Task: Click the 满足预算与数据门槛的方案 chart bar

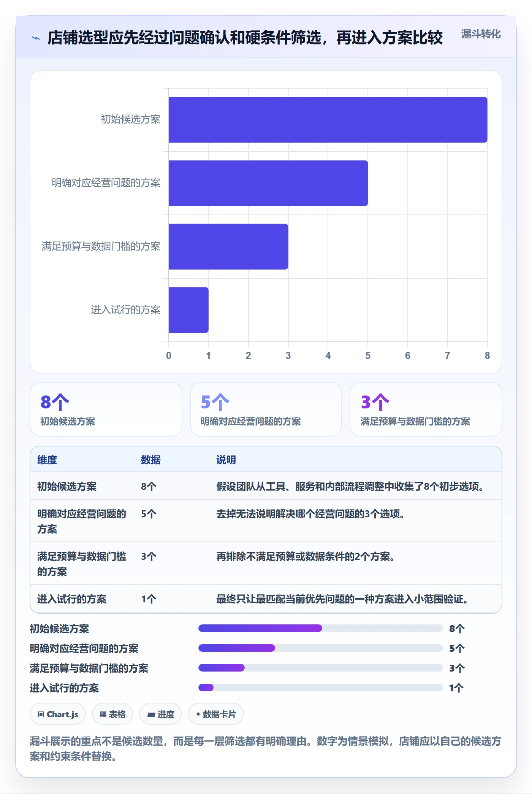Action: tap(228, 246)
